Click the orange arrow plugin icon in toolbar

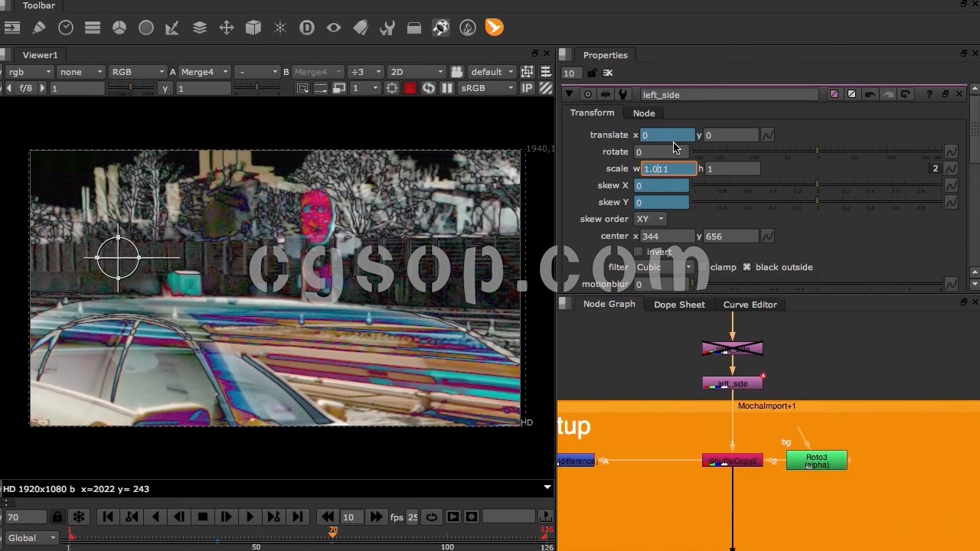coord(495,28)
